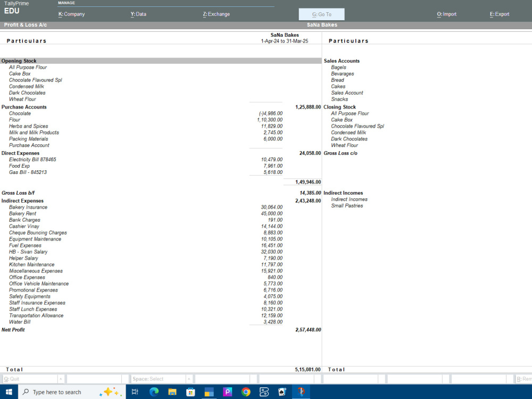Open Windows Start menu
Viewport: 532px width, 399px height.
(9, 392)
